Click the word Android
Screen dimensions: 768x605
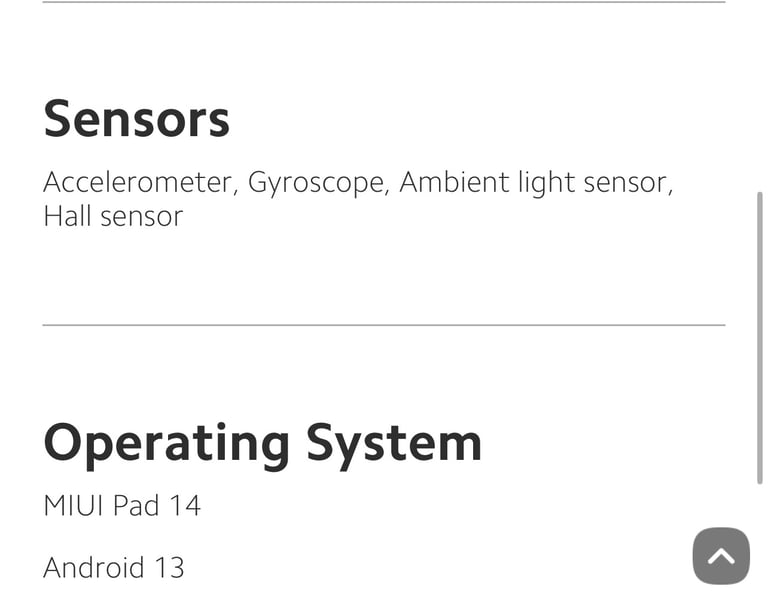coord(94,567)
